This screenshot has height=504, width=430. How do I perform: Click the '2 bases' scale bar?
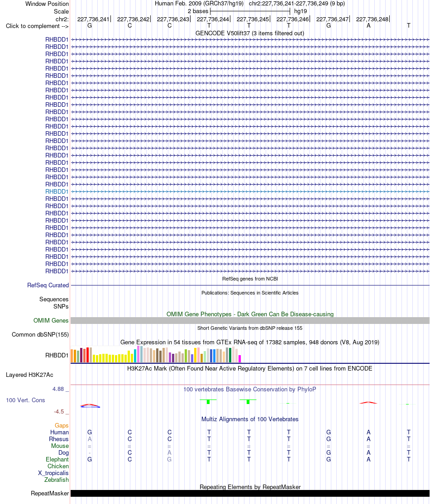coord(250,11)
